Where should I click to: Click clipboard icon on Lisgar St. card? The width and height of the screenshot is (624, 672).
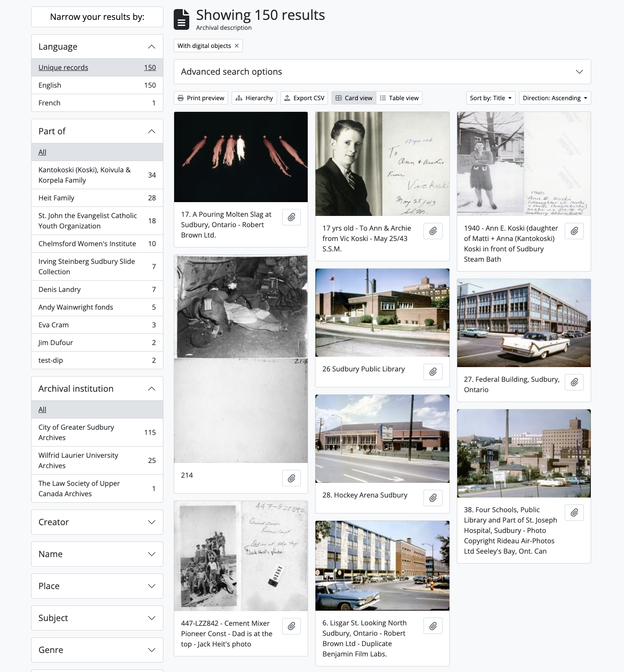coord(433,626)
